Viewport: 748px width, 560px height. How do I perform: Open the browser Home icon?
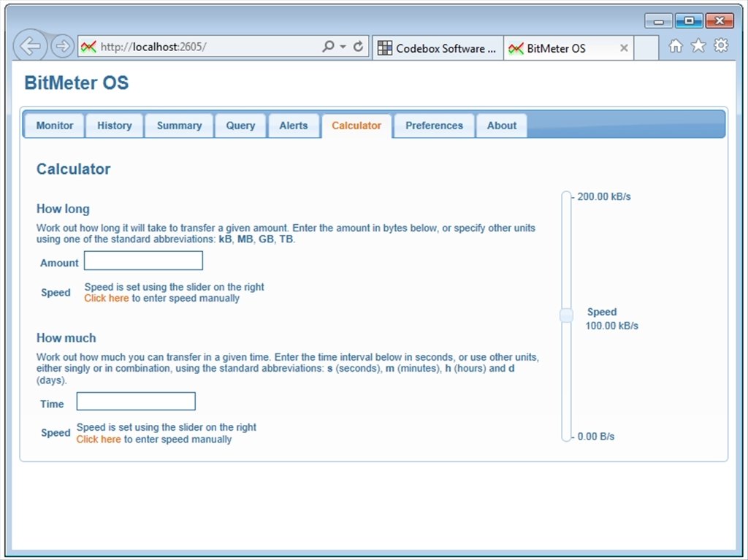[676, 46]
